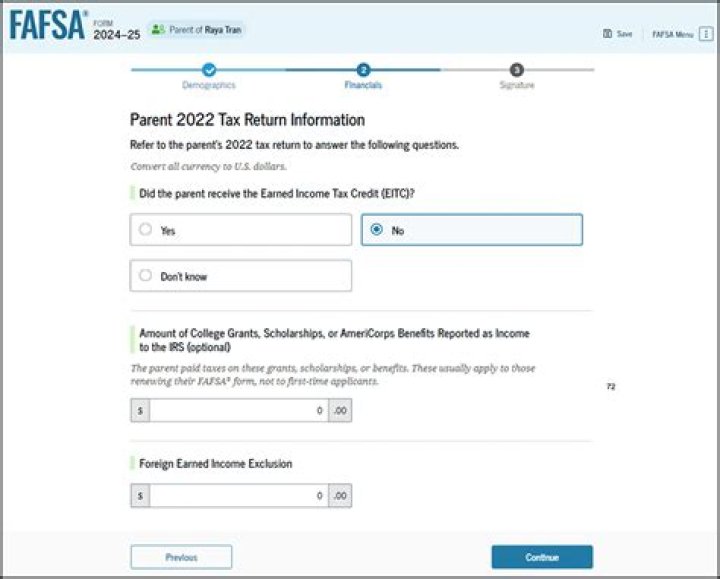720x579 pixels.
Task: Go back with the Previous button
Action: click(x=181, y=557)
